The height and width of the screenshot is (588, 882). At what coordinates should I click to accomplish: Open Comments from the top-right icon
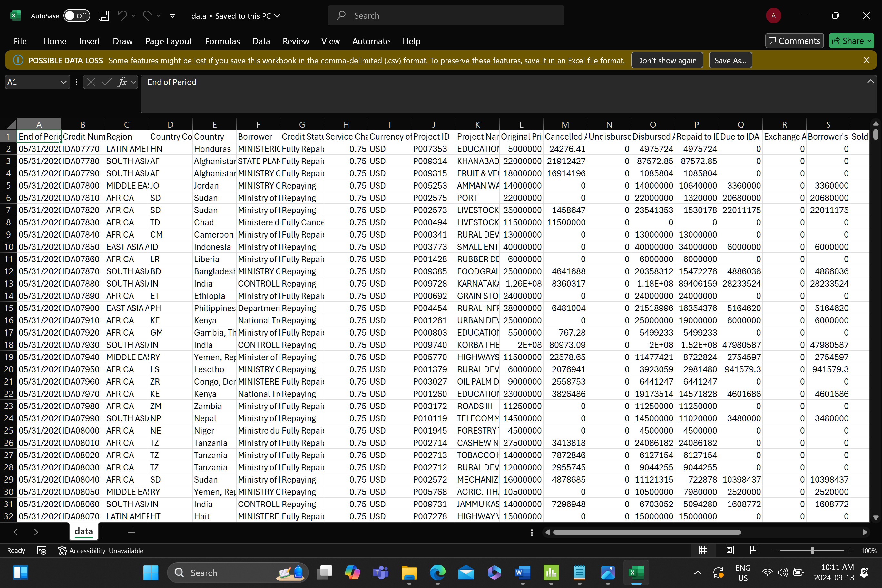point(794,41)
